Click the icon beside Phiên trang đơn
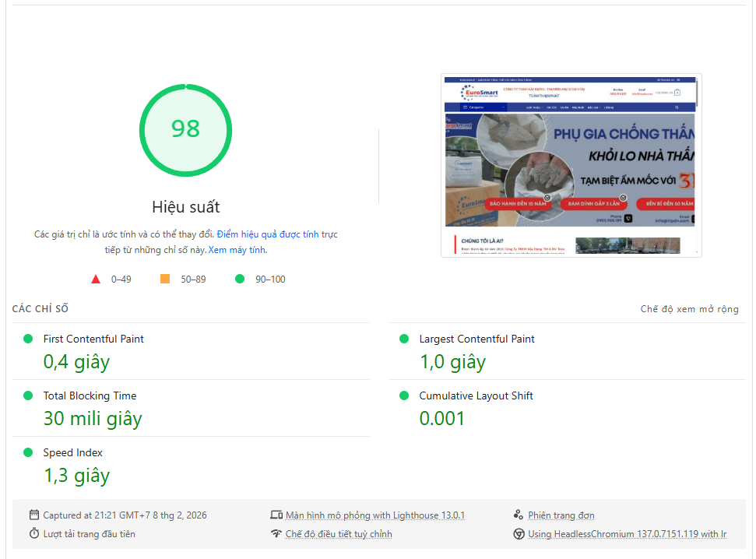Image resolution: width=756 pixels, height=559 pixels. [x=519, y=515]
